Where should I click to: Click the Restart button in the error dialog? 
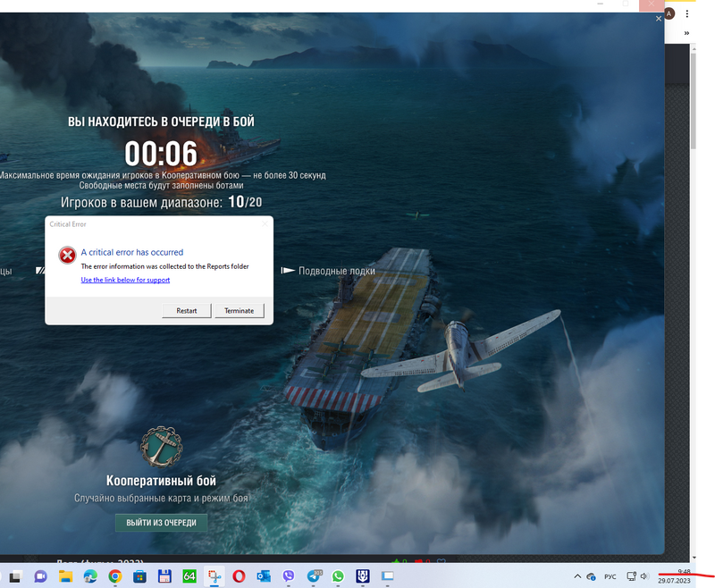[187, 310]
